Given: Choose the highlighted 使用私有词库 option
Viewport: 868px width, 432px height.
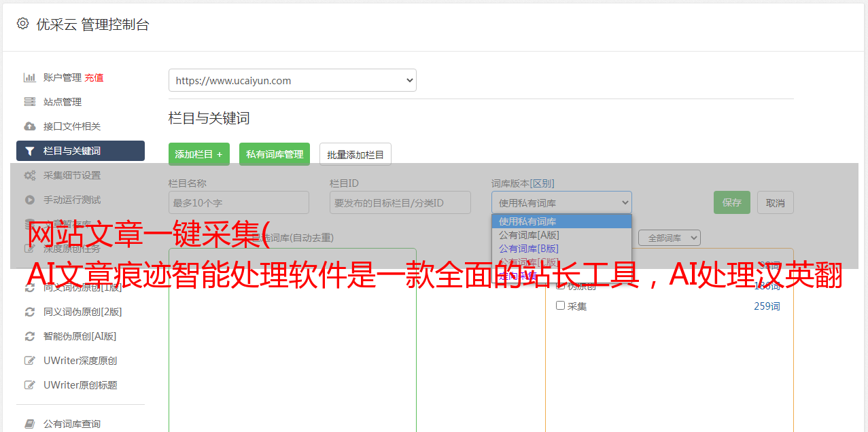Looking at the screenshot, I should pyautogui.click(x=561, y=221).
